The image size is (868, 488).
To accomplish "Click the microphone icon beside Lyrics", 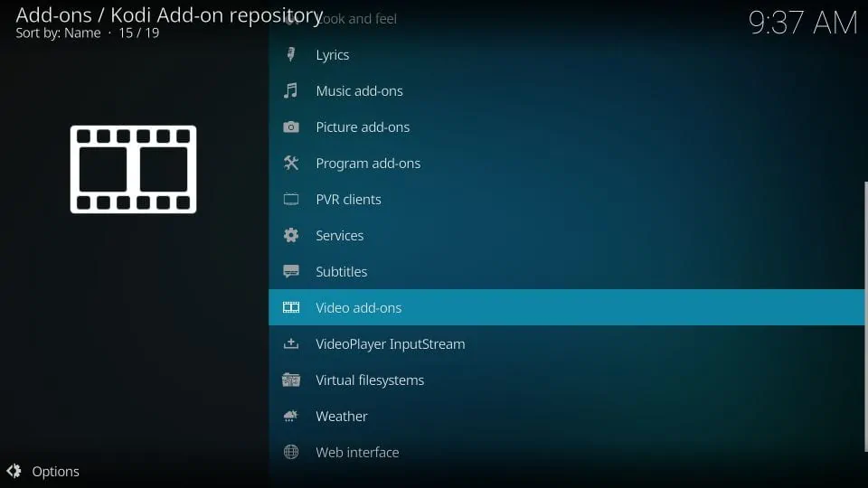I will (x=290, y=54).
